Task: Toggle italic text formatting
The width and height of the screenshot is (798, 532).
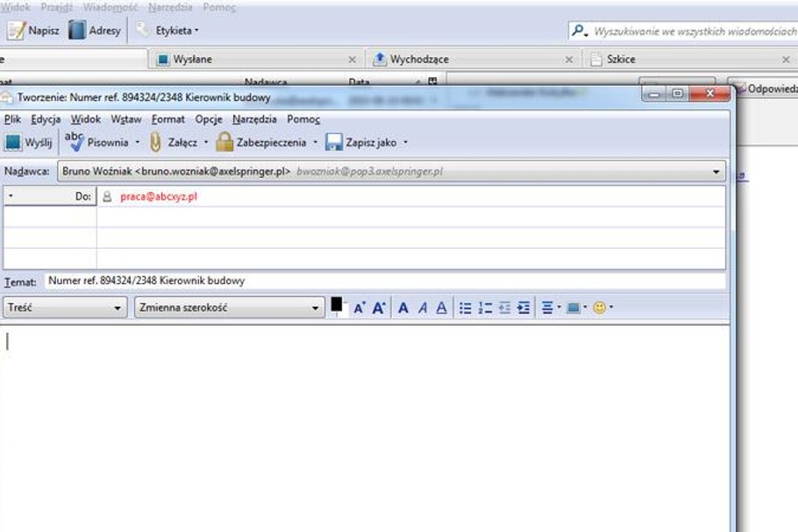Action: [x=423, y=308]
